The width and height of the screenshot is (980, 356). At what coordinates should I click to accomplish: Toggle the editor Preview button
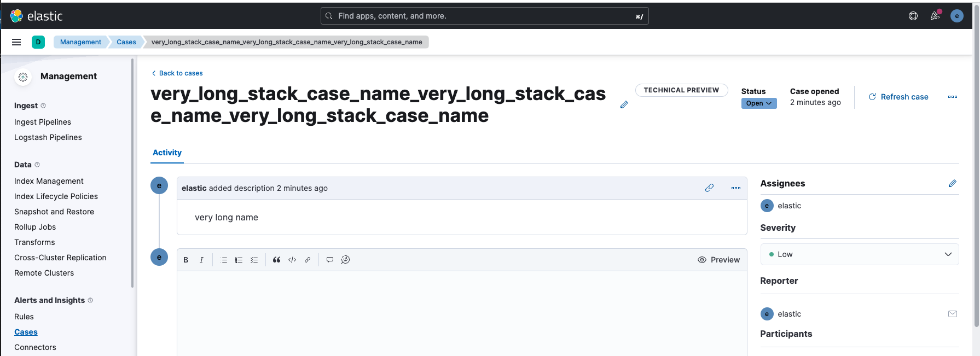click(x=719, y=260)
